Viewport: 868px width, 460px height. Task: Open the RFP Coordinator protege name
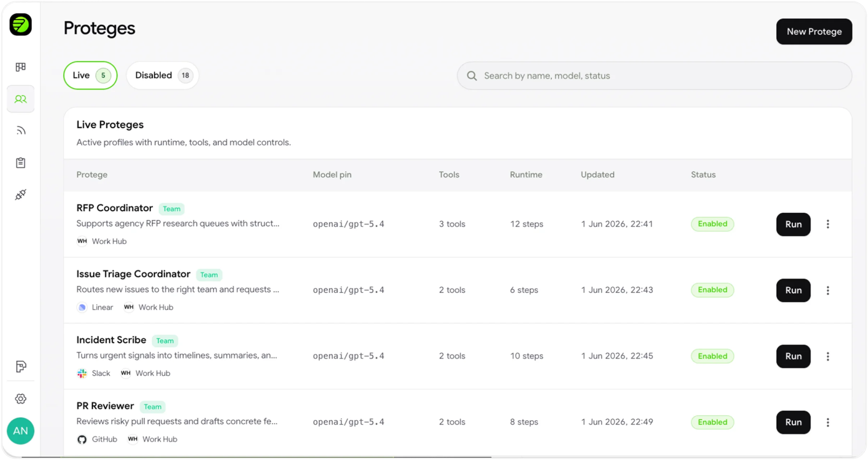(x=114, y=208)
